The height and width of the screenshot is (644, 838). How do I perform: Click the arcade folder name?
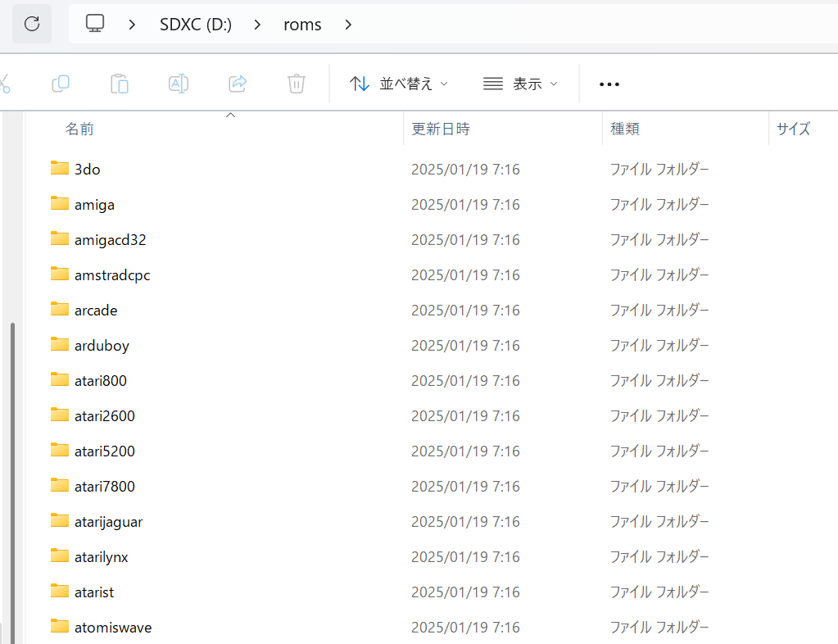click(96, 311)
